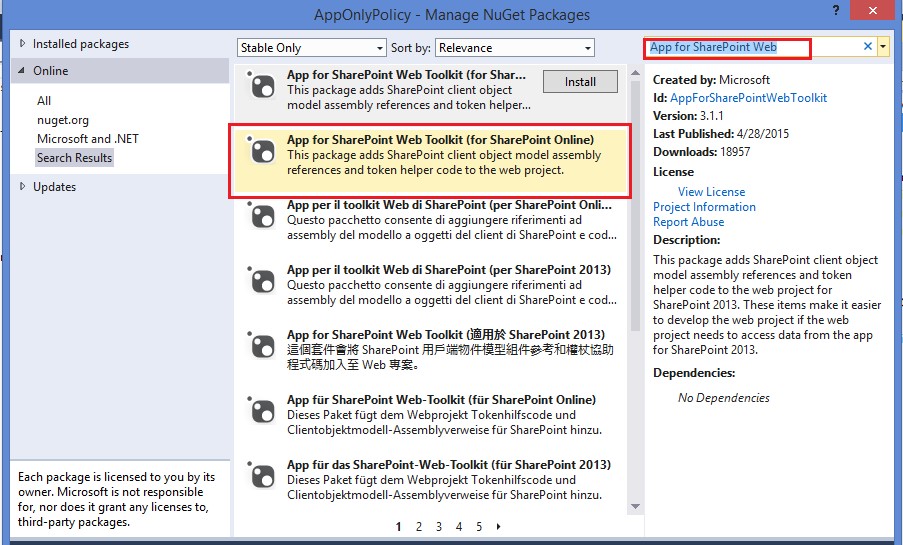Open the search box dropdown arrow

pos(883,47)
